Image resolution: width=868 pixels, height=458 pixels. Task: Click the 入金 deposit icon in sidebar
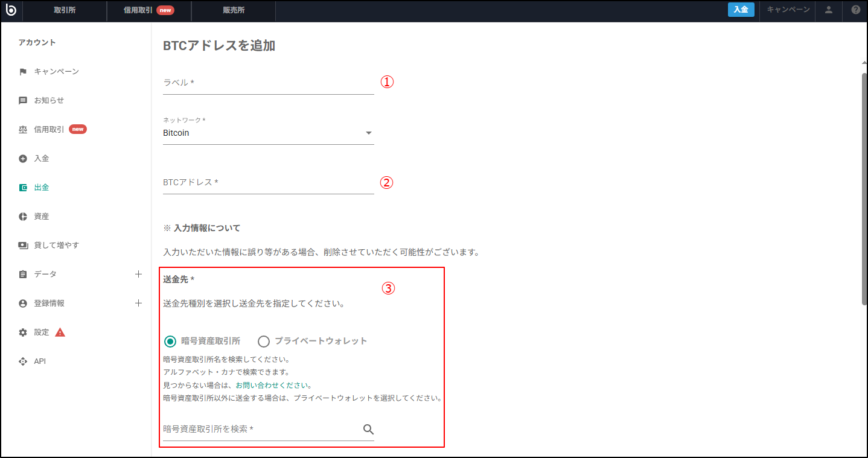[x=23, y=158]
